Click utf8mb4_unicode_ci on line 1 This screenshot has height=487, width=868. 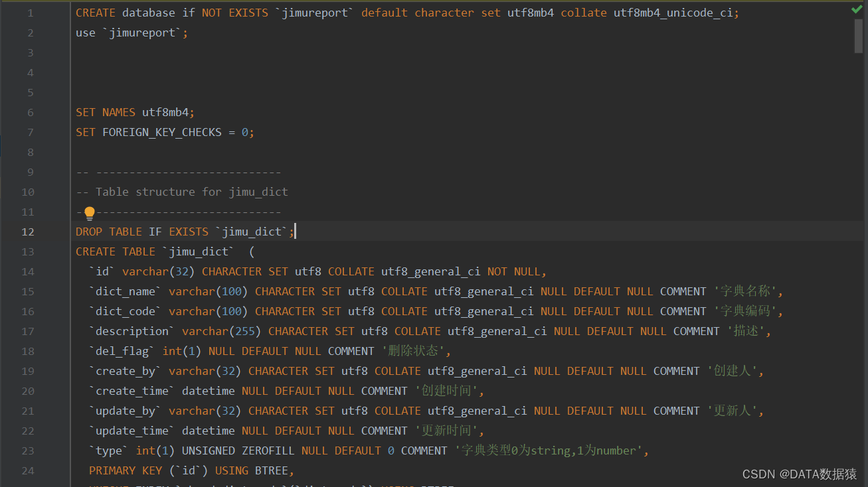(x=673, y=13)
